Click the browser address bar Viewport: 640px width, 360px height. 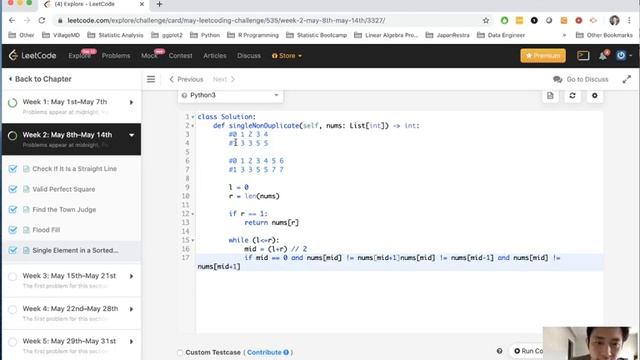tap(269, 20)
